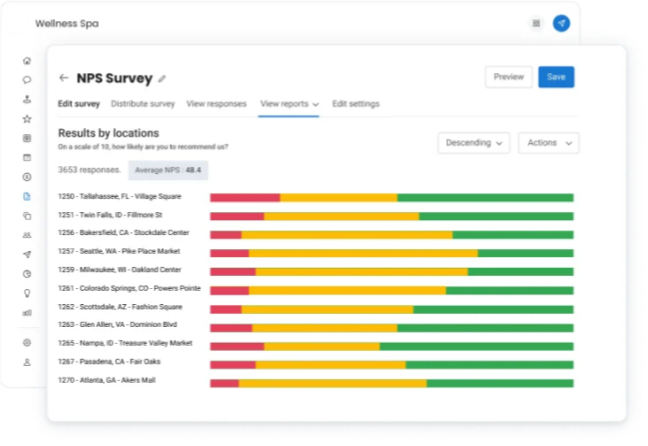This screenshot has height=446, width=648.
Task: Go back using the left arrow
Action: coord(64,78)
